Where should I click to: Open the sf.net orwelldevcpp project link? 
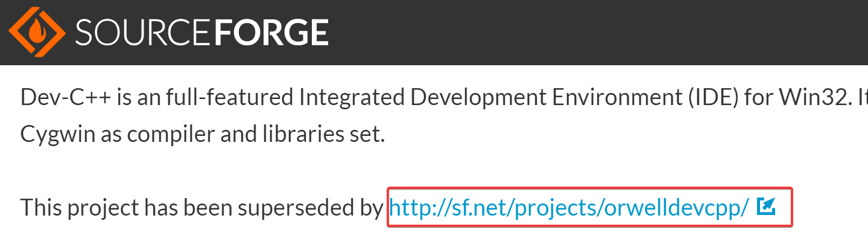[x=568, y=208]
